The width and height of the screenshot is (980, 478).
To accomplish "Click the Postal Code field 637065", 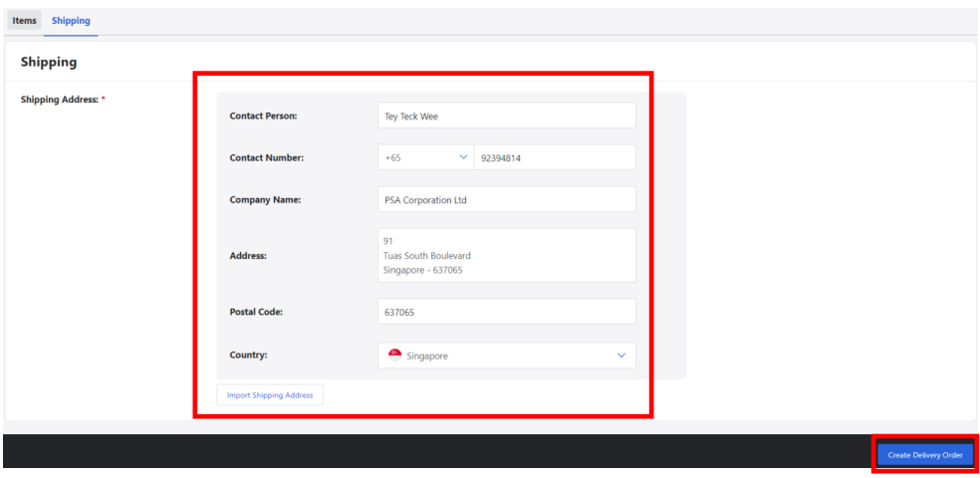I will click(x=507, y=311).
